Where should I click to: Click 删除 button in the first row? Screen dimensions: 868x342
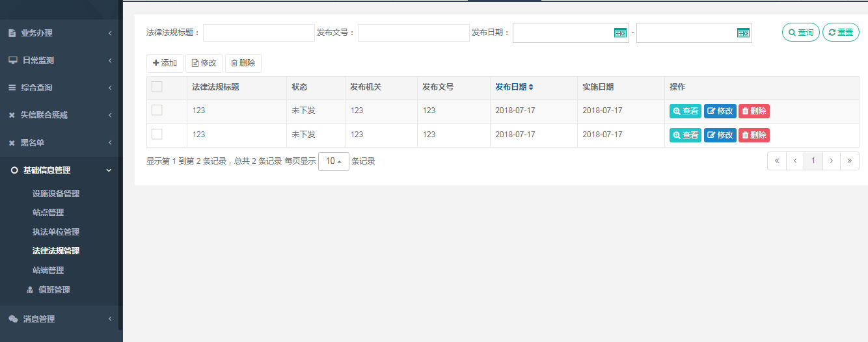pyautogui.click(x=754, y=111)
